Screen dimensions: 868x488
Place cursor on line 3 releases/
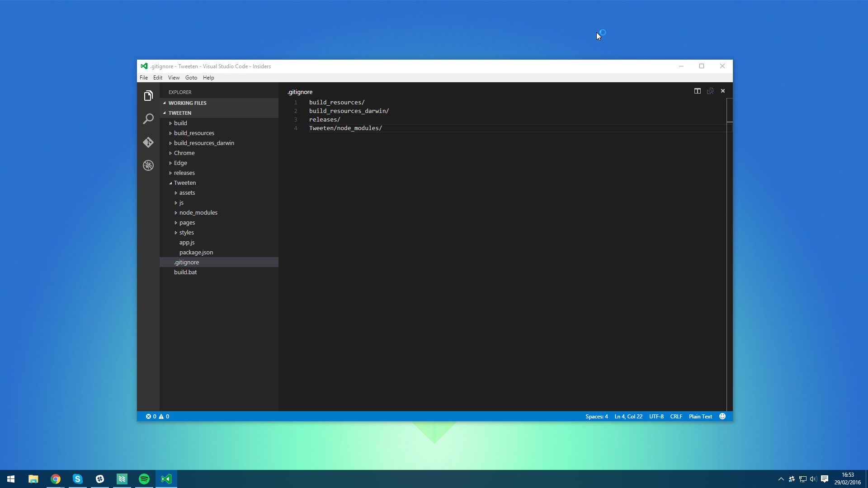tap(325, 120)
